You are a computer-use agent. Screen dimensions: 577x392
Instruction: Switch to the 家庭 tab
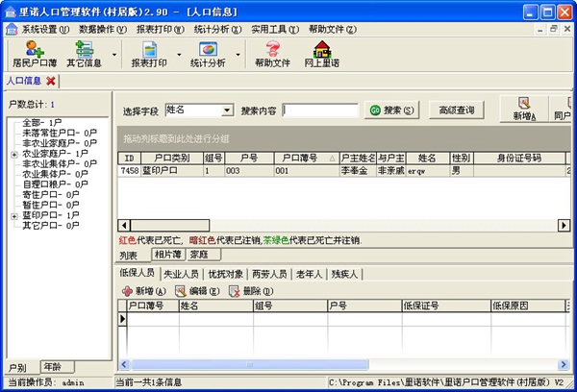pos(203,255)
